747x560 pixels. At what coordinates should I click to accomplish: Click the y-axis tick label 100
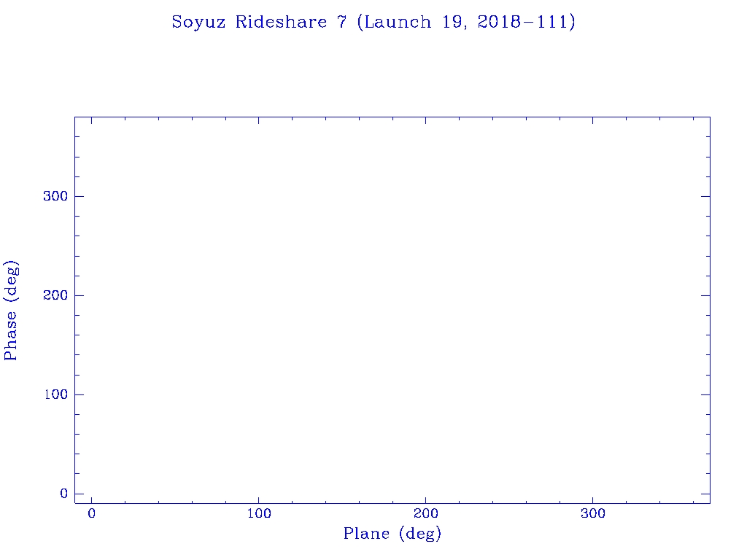54,394
